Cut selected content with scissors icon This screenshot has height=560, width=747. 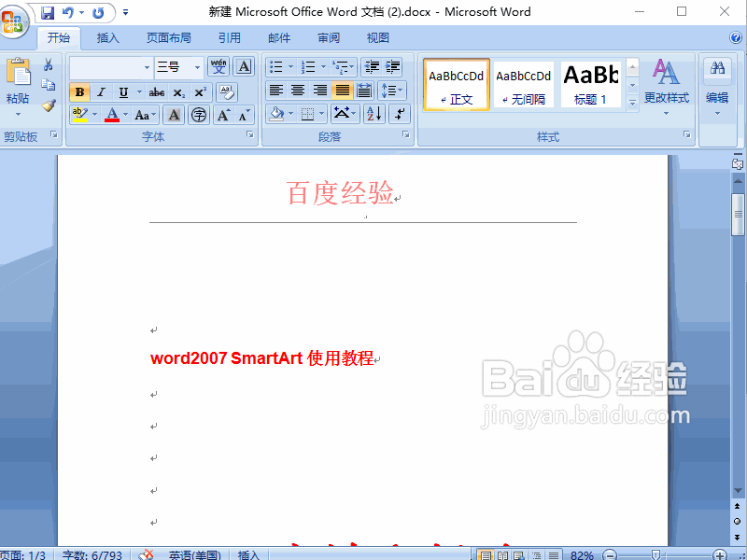coord(49,64)
